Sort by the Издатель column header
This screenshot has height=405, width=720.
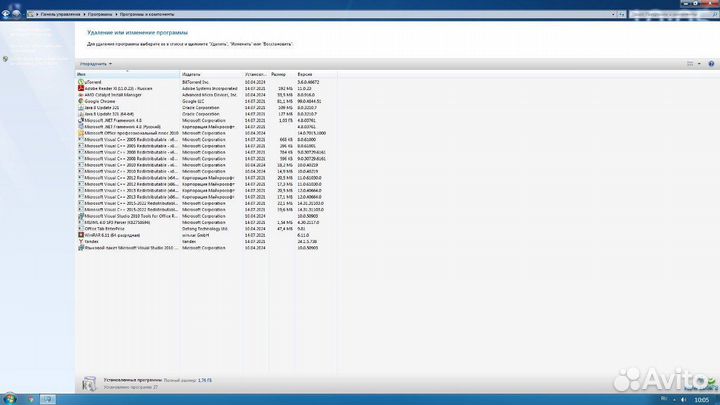click(192, 74)
